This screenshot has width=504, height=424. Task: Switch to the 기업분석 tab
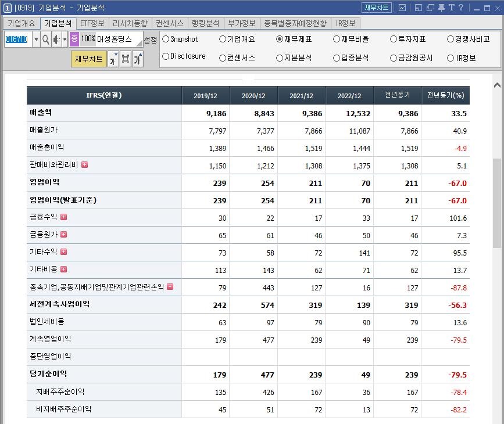click(x=58, y=23)
